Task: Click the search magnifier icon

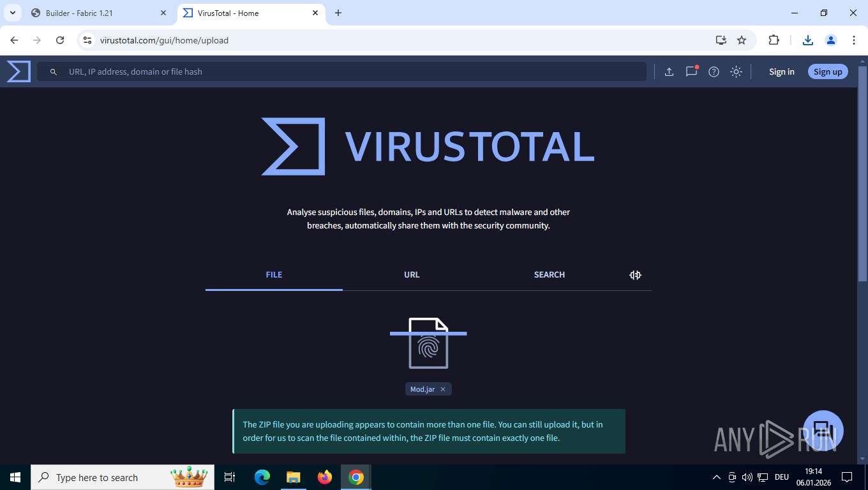Action: tap(54, 72)
